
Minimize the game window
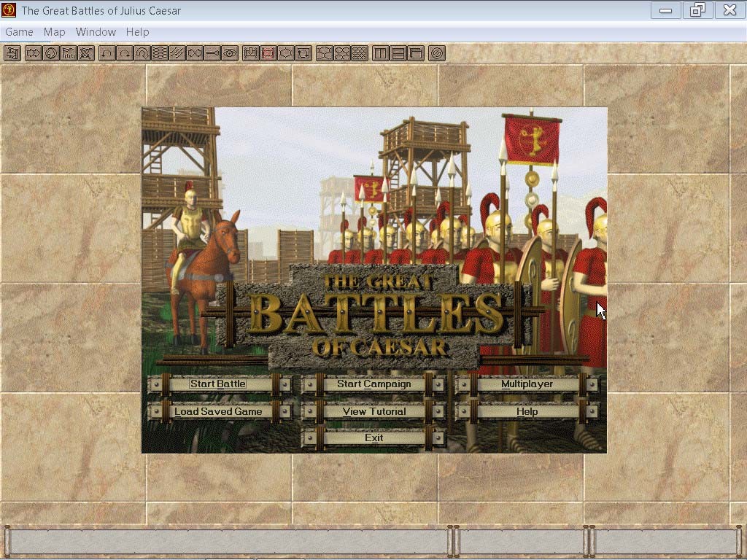(665, 10)
